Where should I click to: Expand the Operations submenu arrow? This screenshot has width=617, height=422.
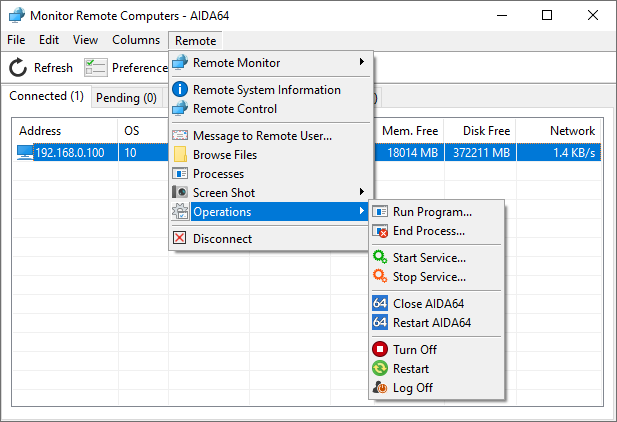362,211
